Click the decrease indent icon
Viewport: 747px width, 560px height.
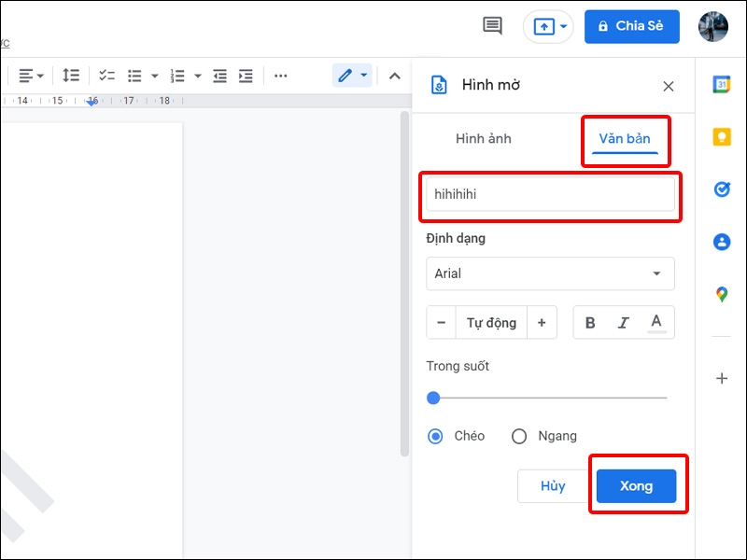(219, 76)
